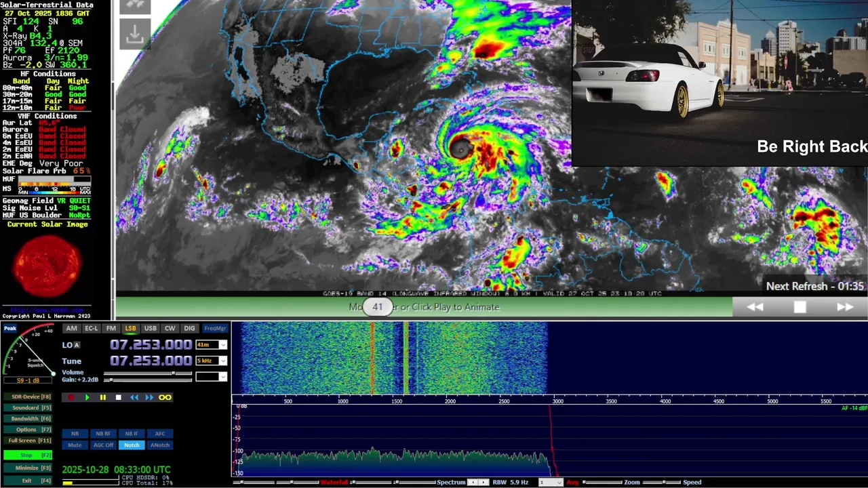Click the green Stop [F2] button

point(28,455)
